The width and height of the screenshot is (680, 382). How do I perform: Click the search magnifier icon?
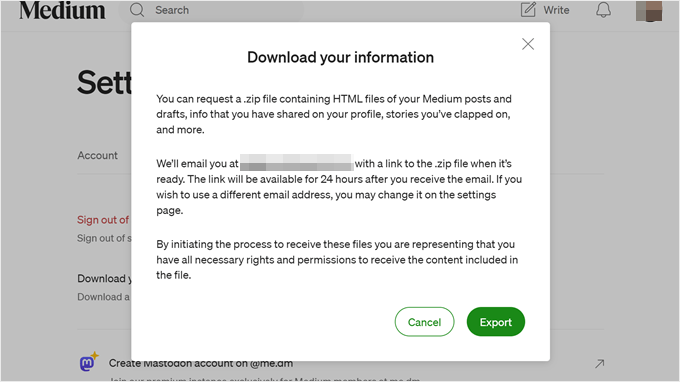click(137, 10)
